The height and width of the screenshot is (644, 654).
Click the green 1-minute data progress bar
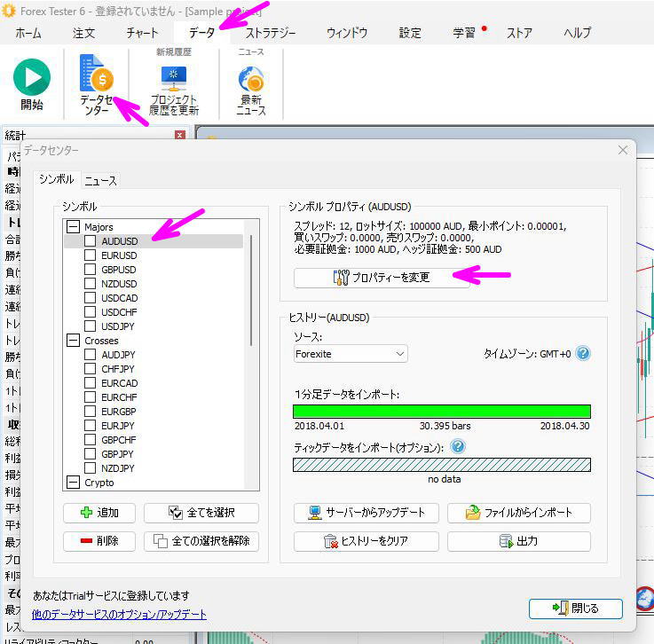pos(442,412)
